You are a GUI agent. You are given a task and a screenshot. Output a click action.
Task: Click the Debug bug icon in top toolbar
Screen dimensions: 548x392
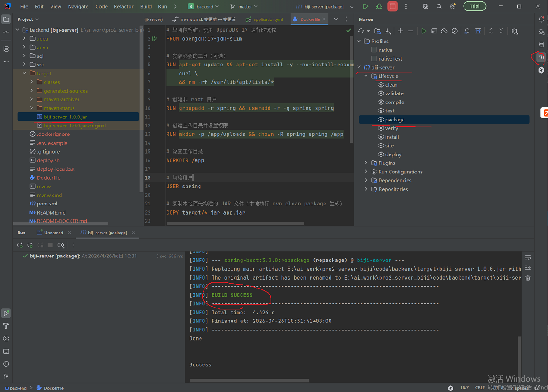(x=379, y=6)
